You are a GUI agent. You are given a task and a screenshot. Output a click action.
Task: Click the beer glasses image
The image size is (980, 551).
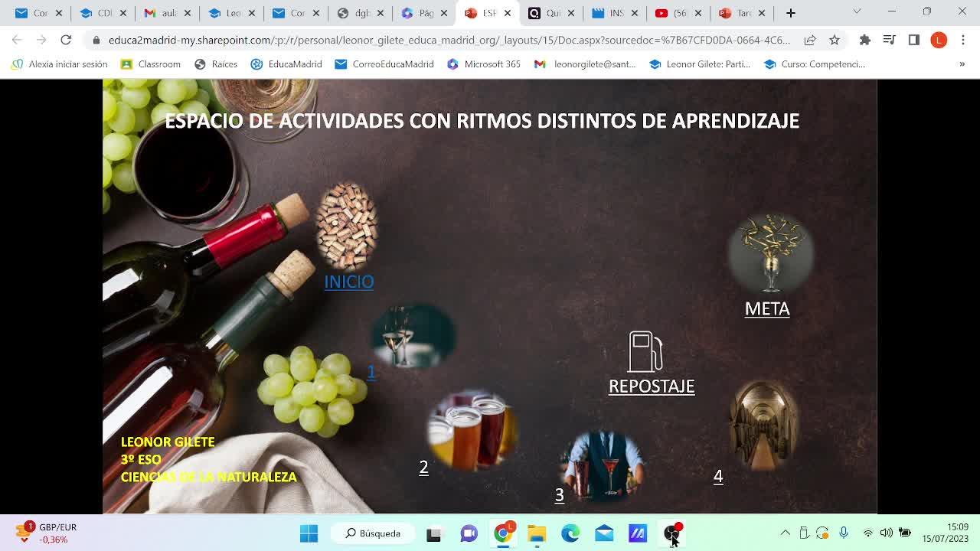click(472, 430)
